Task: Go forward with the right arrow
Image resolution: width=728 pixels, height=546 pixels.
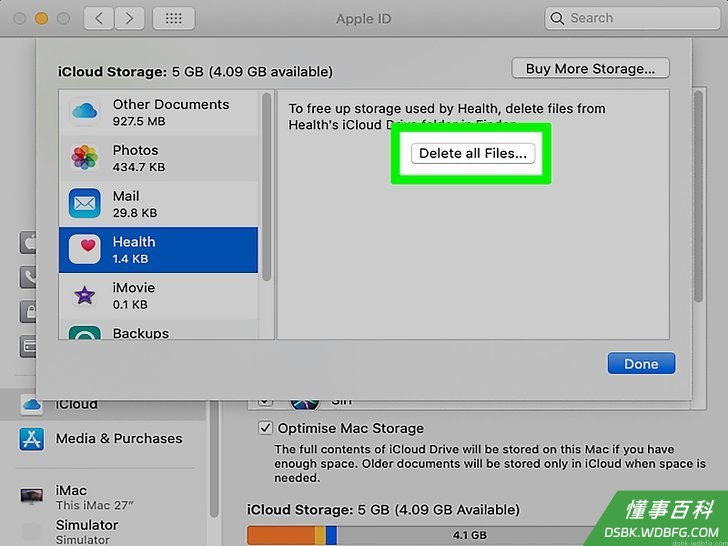Action: (129, 19)
